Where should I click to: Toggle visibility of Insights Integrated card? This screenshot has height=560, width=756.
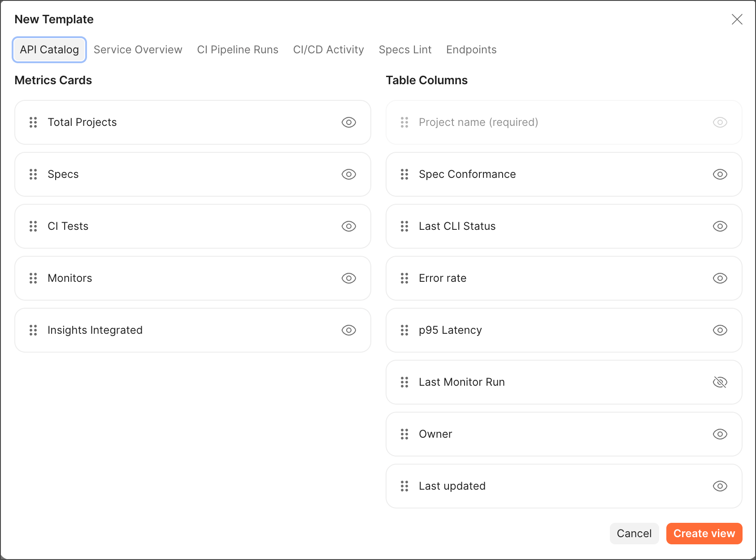[348, 330]
